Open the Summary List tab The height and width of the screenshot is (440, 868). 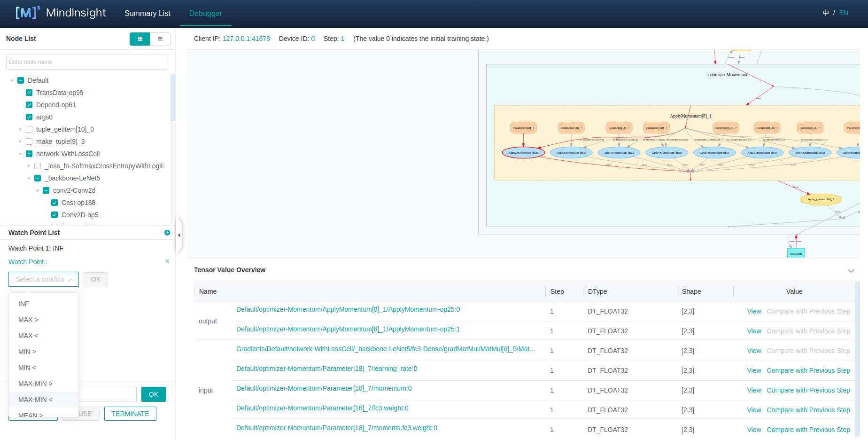(147, 13)
